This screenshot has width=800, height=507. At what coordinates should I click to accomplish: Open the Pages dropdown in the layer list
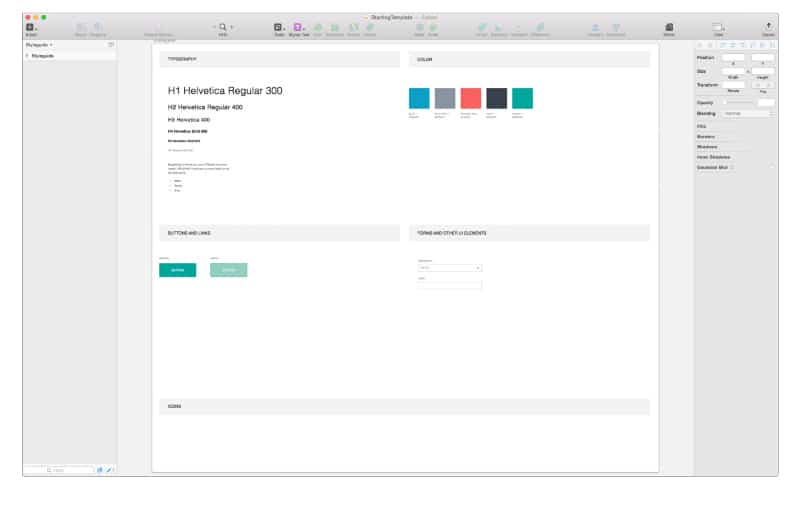[x=39, y=45]
